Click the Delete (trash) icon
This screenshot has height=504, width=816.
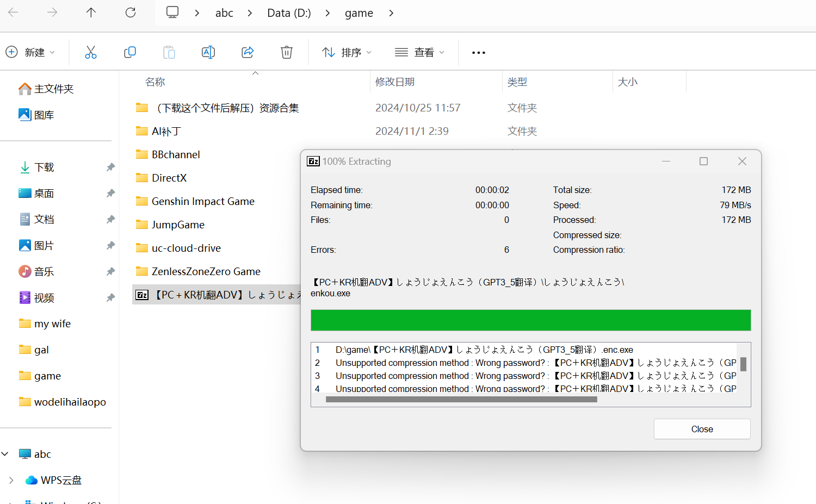coord(287,52)
